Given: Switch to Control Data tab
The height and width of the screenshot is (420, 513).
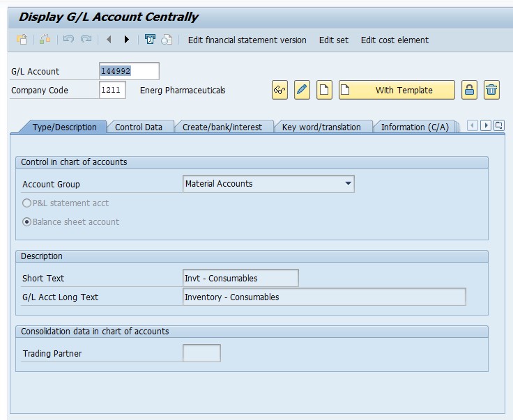Looking at the screenshot, I should coord(139,127).
